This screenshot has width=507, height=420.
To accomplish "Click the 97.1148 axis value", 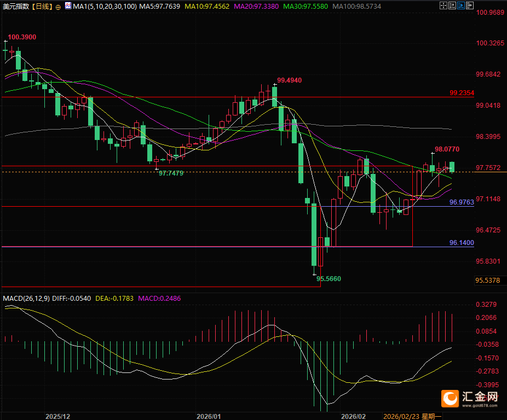I will click(x=488, y=199).
